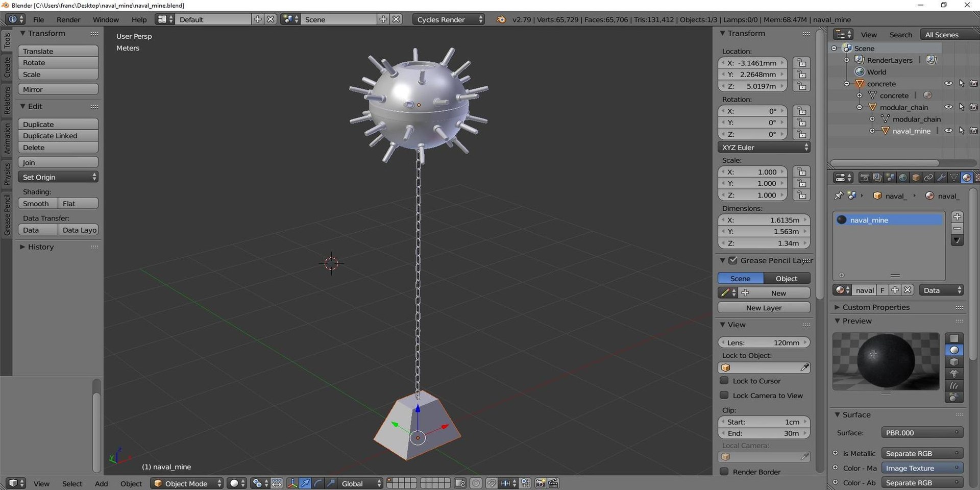Viewport: 980px width, 490px height.
Task: Click the New Layer button
Action: coord(764,308)
